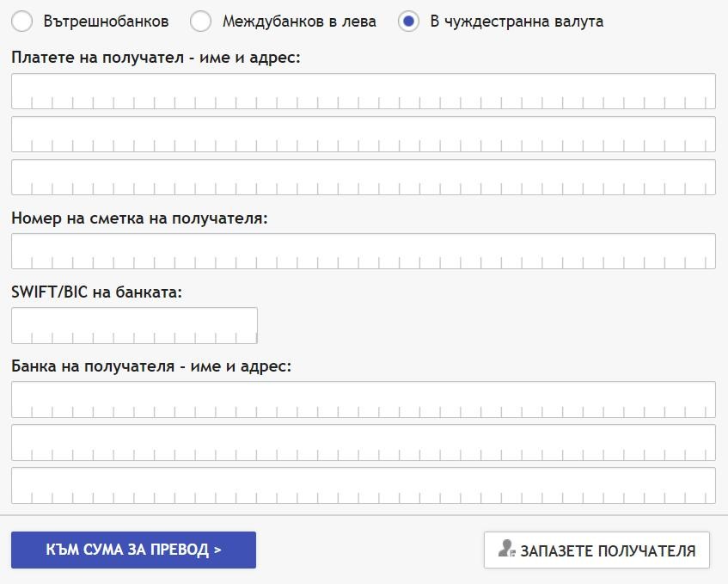Screen dimensions: 728x584
Task: Go to КЪМ СУМА ЗА ПРЕВОД step
Action: (x=134, y=550)
